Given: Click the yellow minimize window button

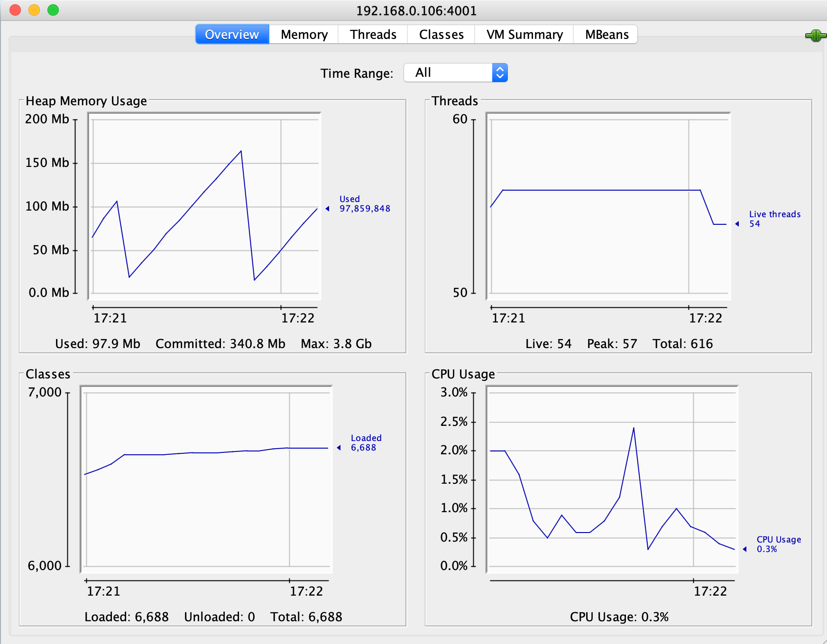Looking at the screenshot, I should (x=34, y=10).
